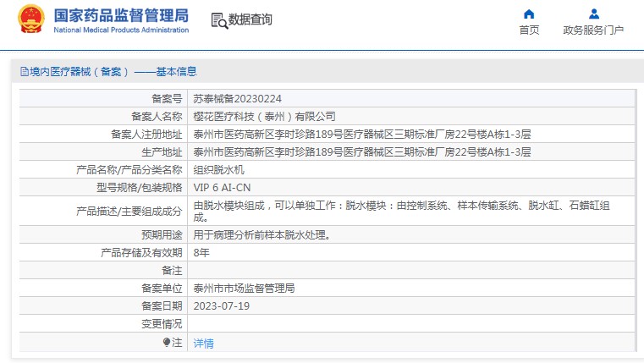The image size is (644, 363).
Task: Click the 8年 shelf life value
Action: click(x=201, y=252)
